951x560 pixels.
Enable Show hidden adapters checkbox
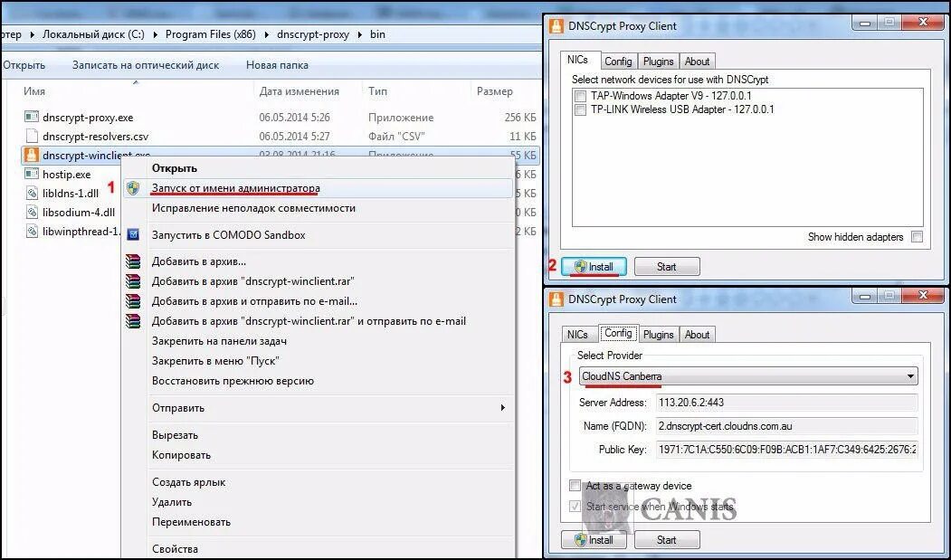pyautogui.click(x=917, y=237)
